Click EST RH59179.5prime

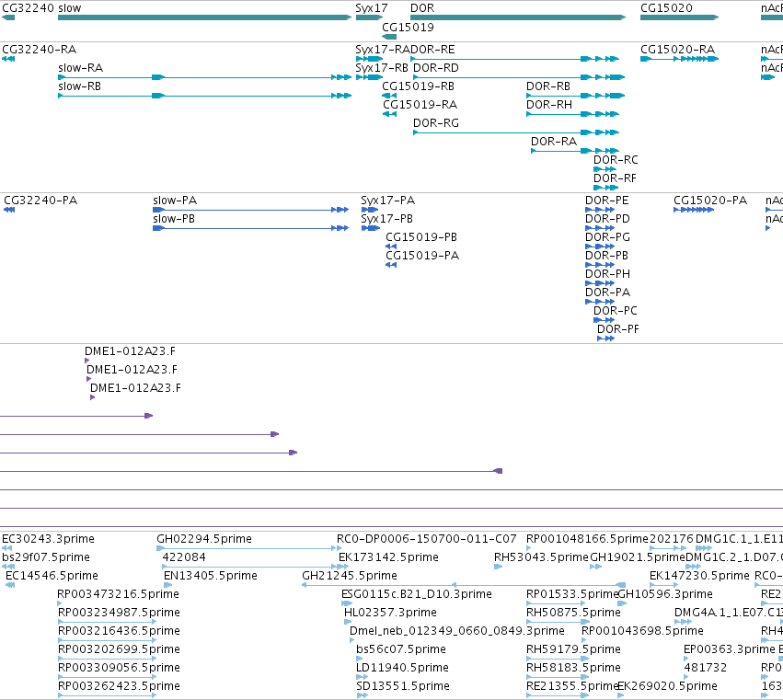pyautogui.click(x=573, y=649)
